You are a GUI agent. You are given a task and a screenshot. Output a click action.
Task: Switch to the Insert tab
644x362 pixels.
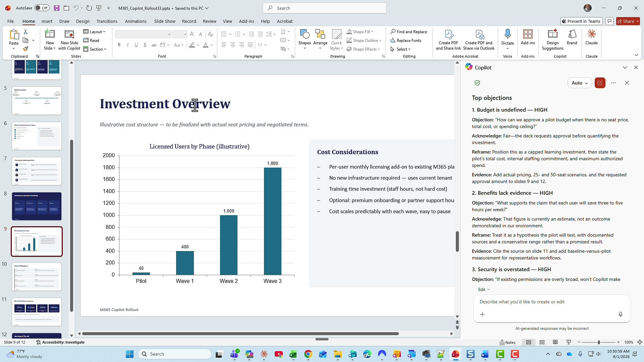[47, 21]
